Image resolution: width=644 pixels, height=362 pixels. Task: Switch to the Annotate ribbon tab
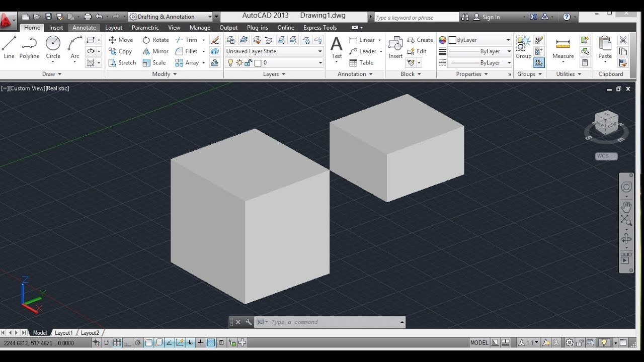[x=84, y=28]
